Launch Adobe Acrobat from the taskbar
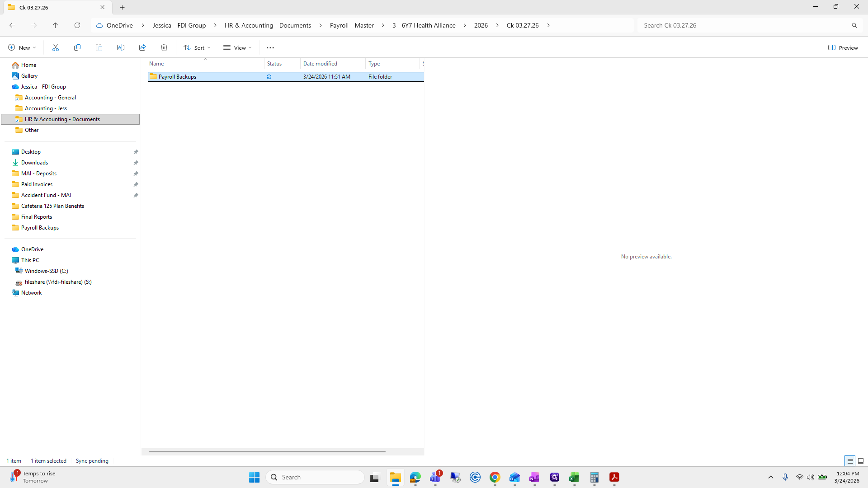The height and width of the screenshot is (488, 868). tap(614, 477)
